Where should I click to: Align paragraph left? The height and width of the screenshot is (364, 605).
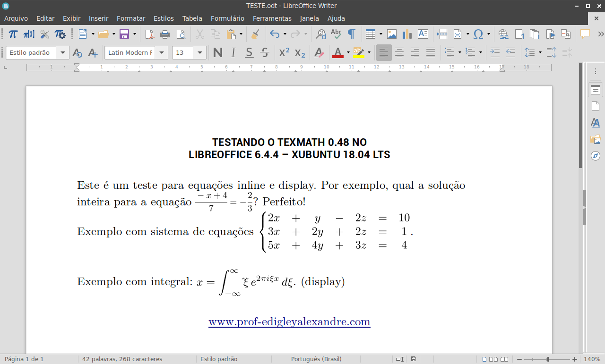[384, 52]
